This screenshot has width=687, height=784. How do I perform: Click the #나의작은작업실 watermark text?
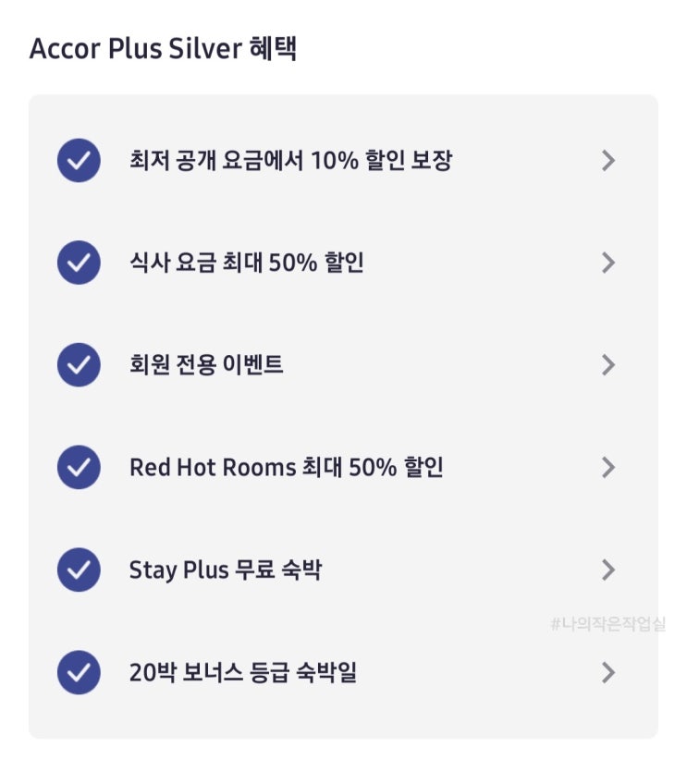coord(607,624)
